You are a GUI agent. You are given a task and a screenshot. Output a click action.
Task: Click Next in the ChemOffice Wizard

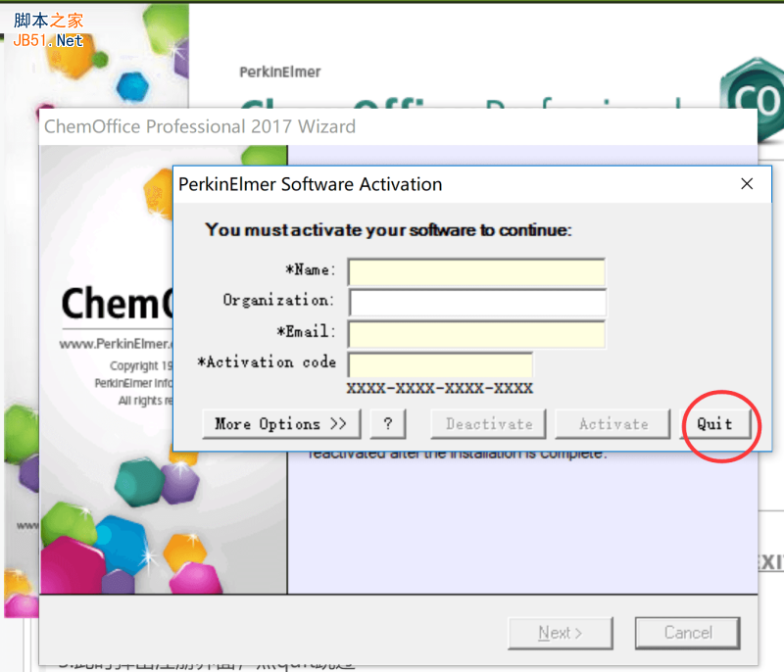pos(561,633)
